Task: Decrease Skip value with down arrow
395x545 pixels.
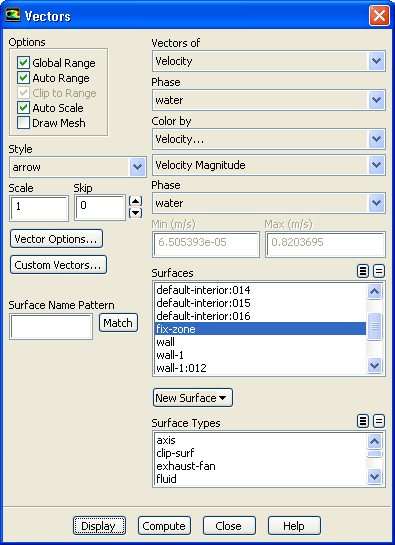Action: 136,213
